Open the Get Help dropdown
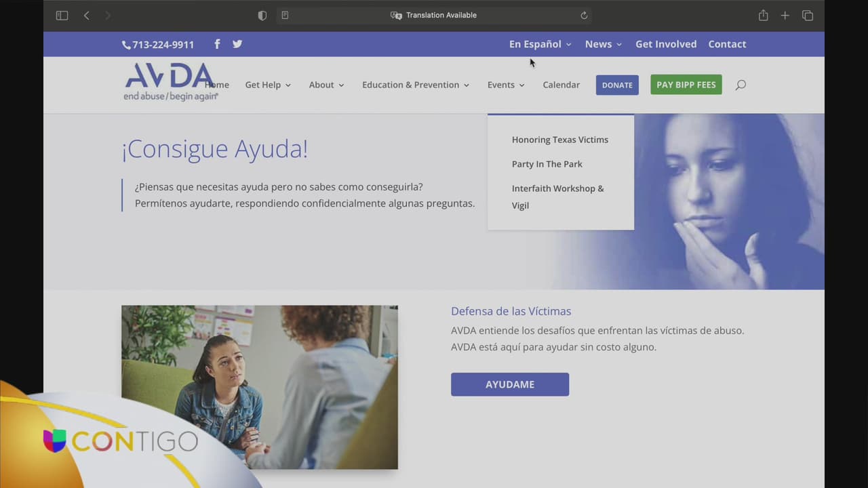 (x=268, y=85)
